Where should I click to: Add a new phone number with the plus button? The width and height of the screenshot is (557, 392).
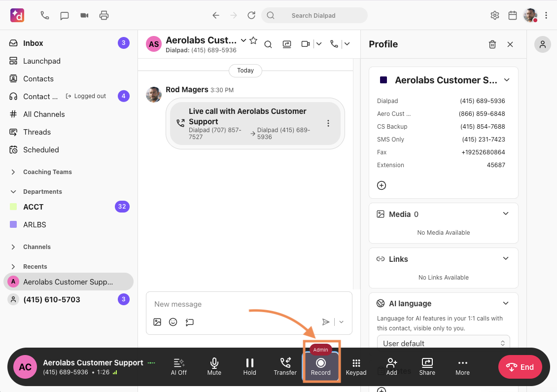point(382,185)
